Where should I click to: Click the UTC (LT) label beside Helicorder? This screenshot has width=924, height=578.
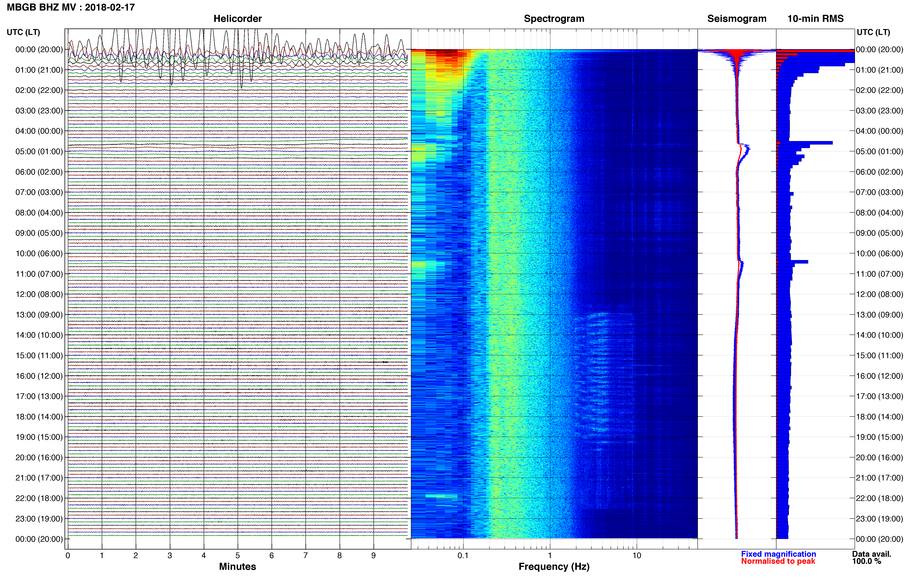click(x=23, y=32)
